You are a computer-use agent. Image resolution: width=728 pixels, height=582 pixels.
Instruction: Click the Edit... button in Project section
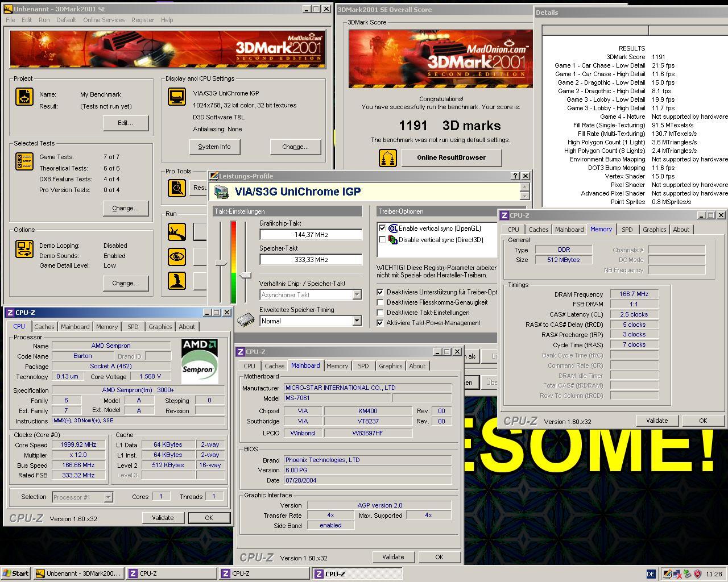pyautogui.click(x=126, y=123)
